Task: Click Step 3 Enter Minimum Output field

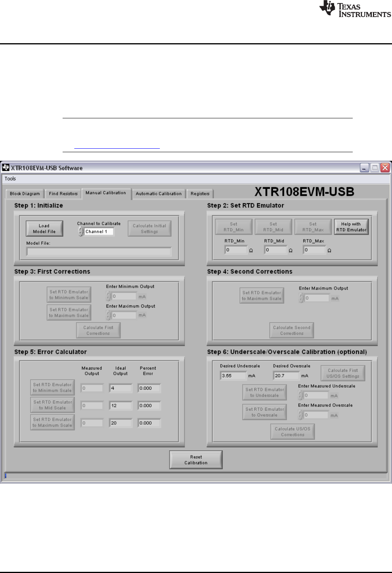Action: (124, 297)
